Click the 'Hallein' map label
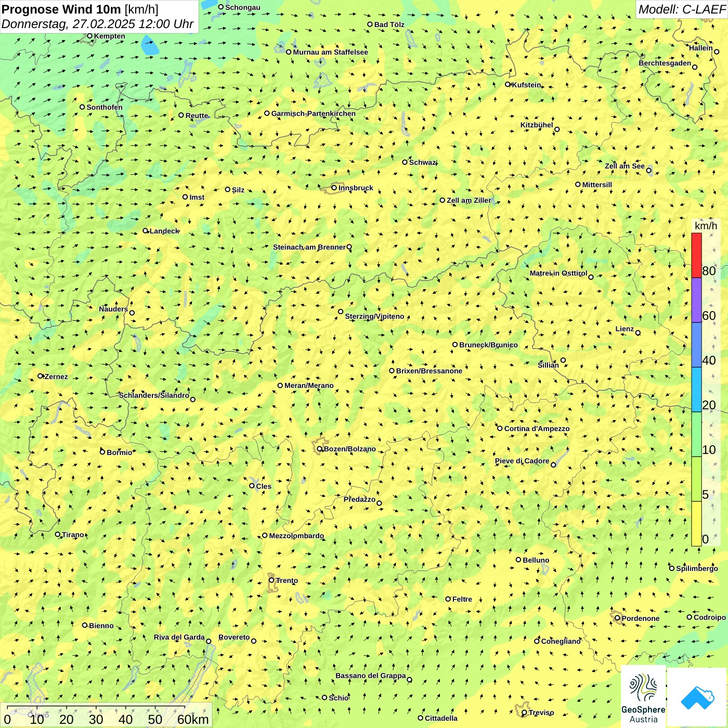Screen dimensions: 728x728 [700, 48]
